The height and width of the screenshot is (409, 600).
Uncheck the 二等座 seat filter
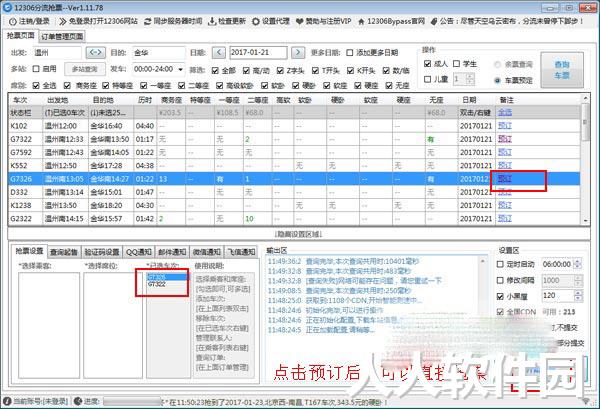tap(182, 85)
